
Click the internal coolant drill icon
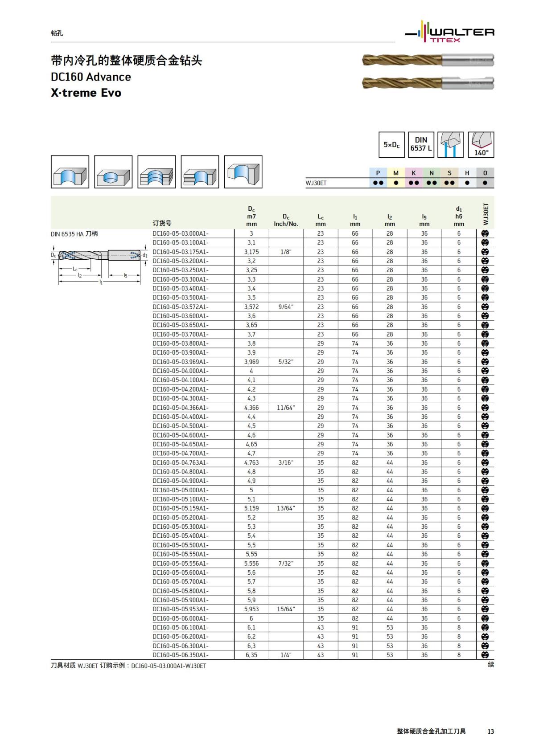[x=450, y=144]
